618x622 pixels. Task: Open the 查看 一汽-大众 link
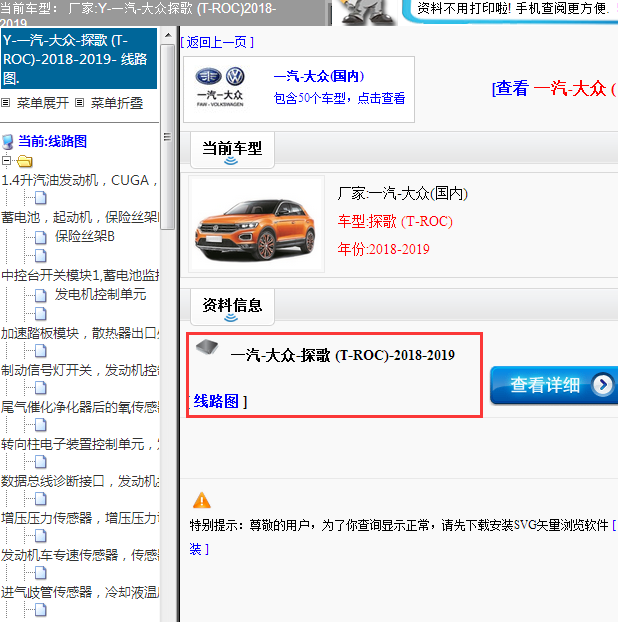(555, 88)
